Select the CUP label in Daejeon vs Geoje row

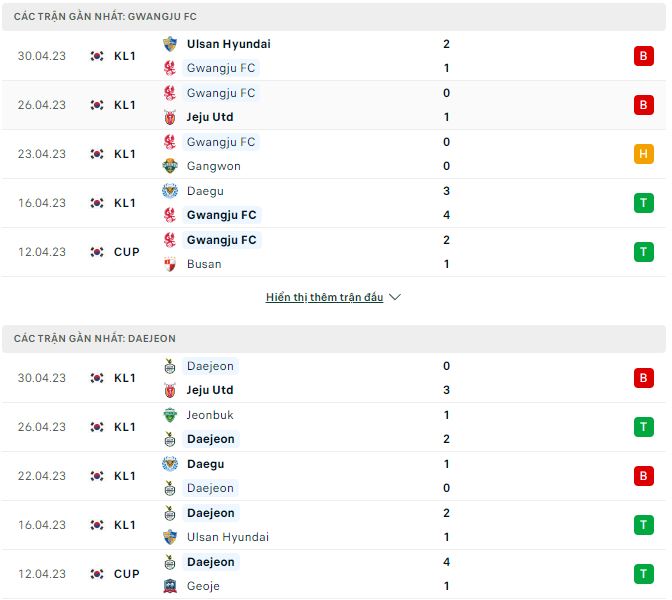point(127,574)
